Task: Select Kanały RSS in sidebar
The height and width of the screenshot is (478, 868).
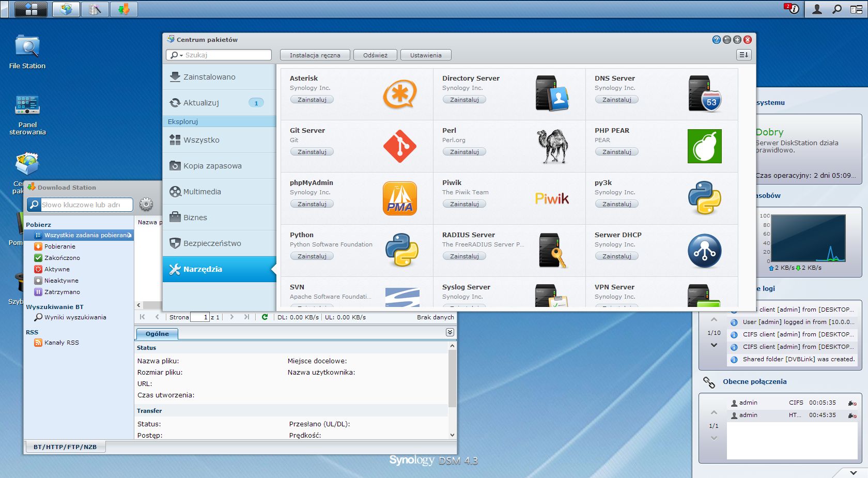Action: click(x=61, y=343)
